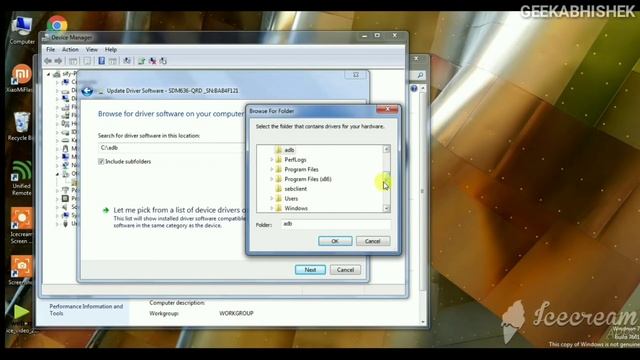Click Next in Update Driver Software
The image size is (640, 360).
click(310, 270)
